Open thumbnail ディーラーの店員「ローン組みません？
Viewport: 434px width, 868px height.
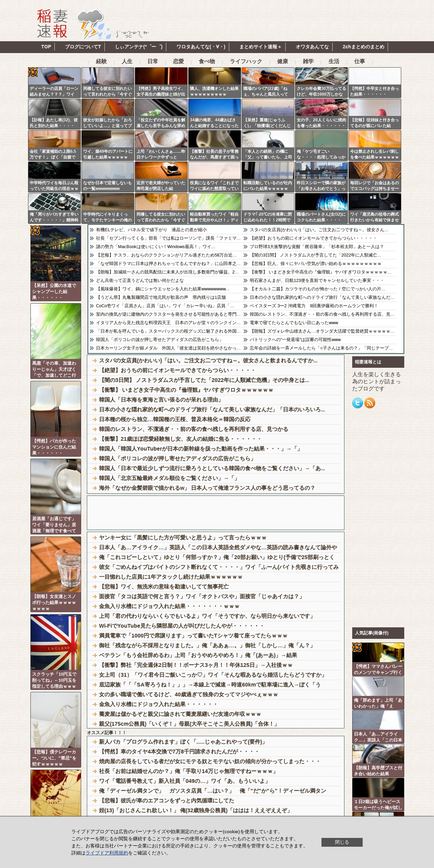click(54, 82)
